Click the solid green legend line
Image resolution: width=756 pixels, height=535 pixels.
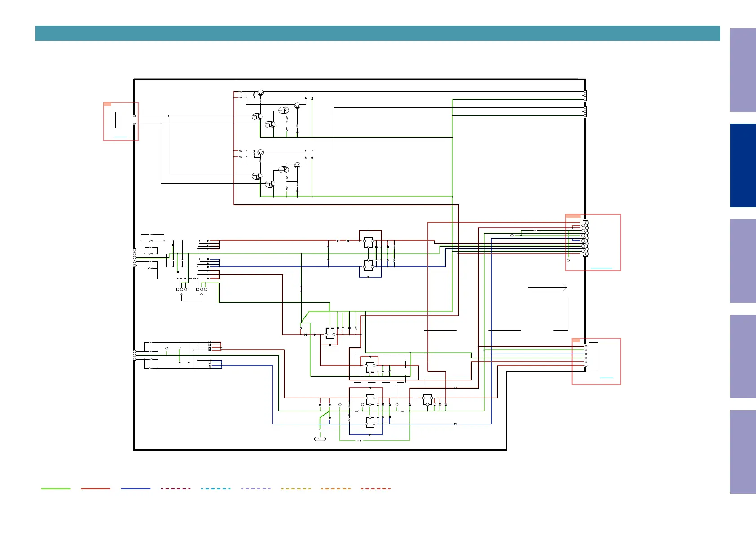(x=56, y=488)
